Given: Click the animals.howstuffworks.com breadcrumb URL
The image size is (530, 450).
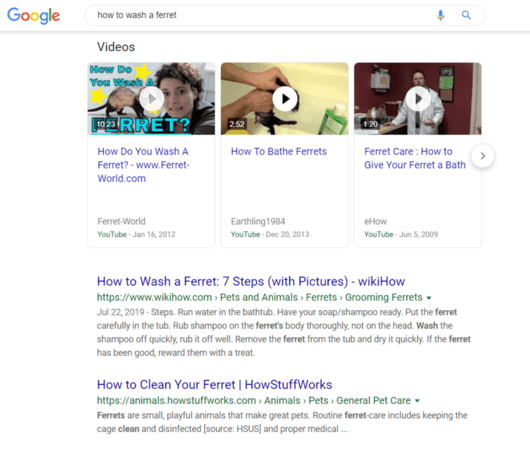Looking at the screenshot, I should (254, 400).
